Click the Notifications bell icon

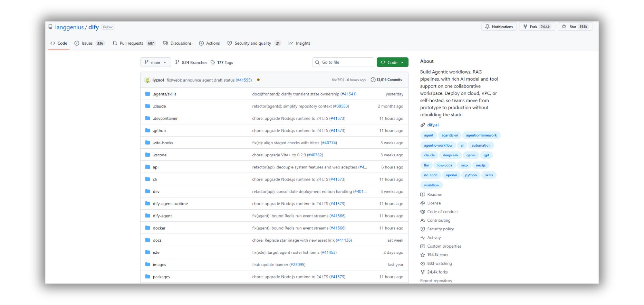click(x=487, y=27)
